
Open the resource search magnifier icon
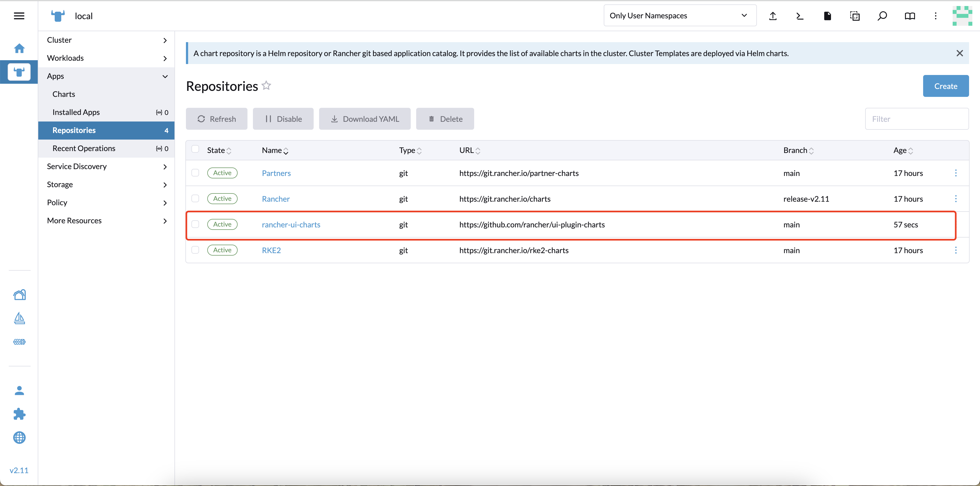click(882, 16)
